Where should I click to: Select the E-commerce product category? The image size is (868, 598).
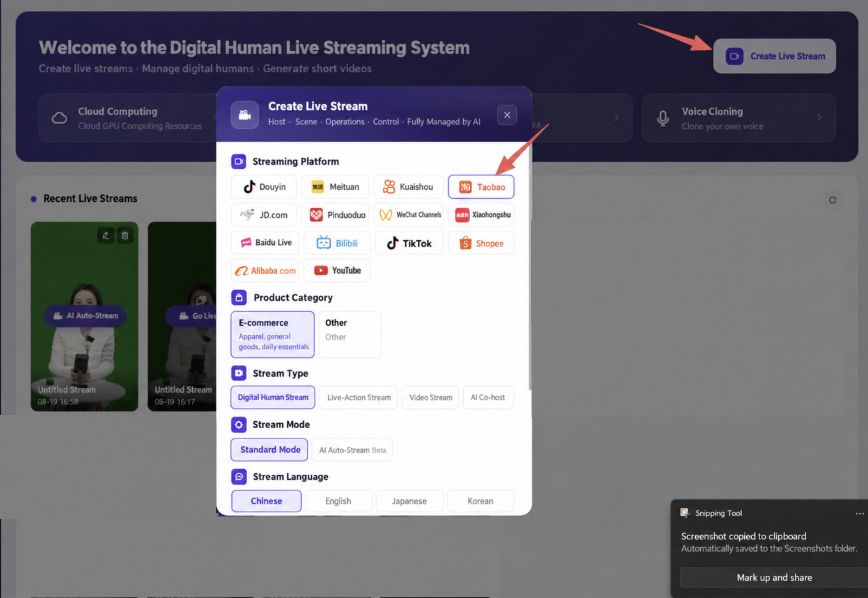pyautogui.click(x=273, y=334)
